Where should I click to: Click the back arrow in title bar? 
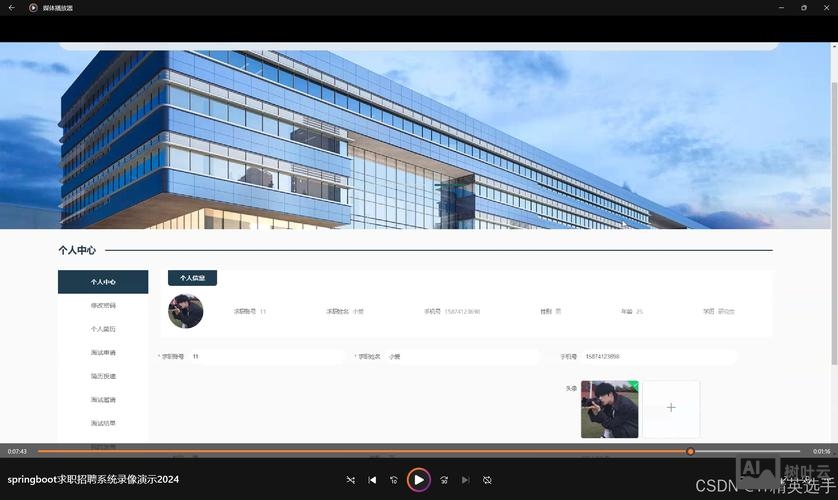tap(11, 7)
